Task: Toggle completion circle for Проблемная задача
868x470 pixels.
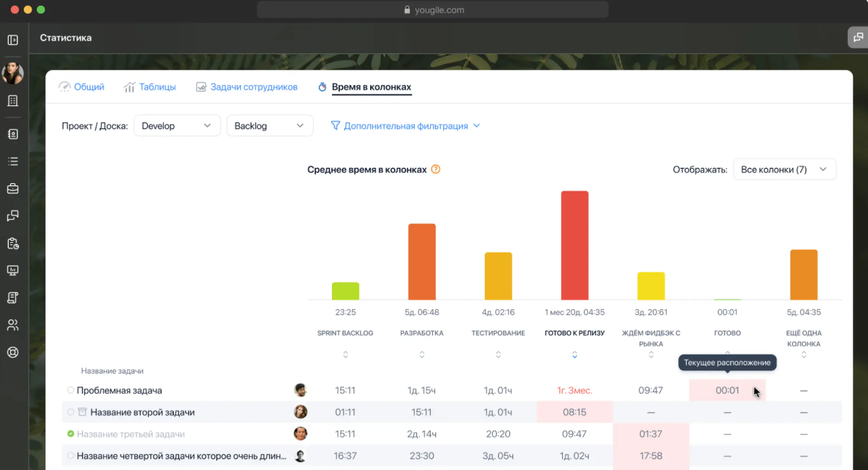Action: click(71, 390)
